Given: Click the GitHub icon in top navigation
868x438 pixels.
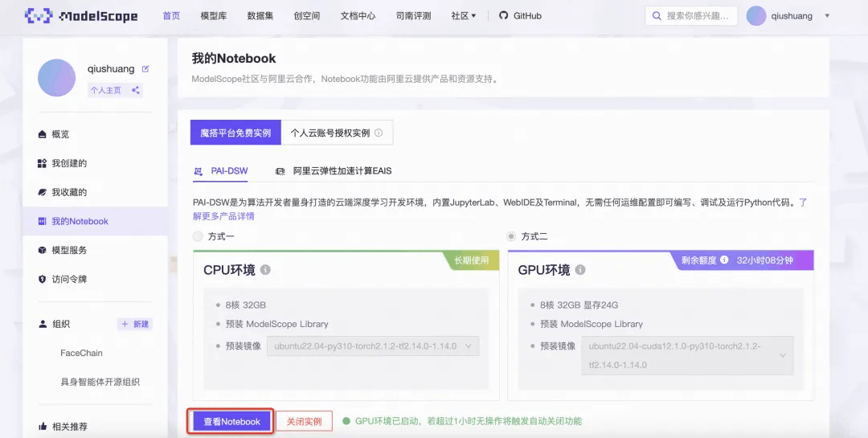Looking at the screenshot, I should [x=503, y=15].
